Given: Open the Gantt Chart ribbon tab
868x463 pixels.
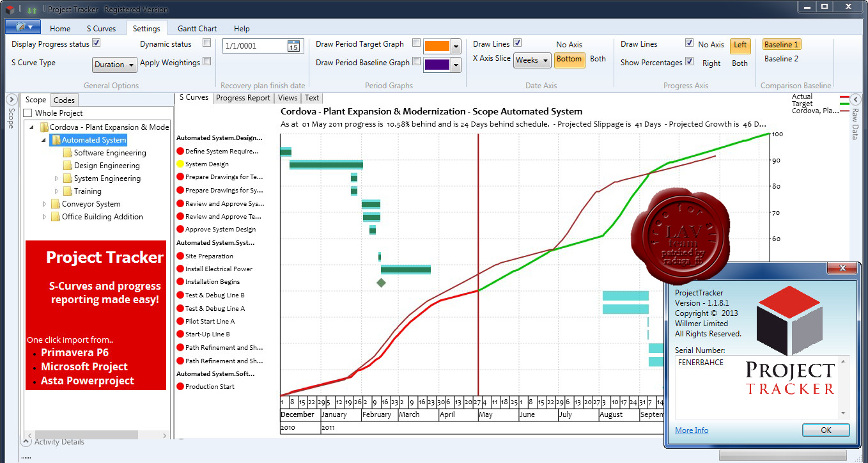Looking at the screenshot, I should click(x=197, y=28).
